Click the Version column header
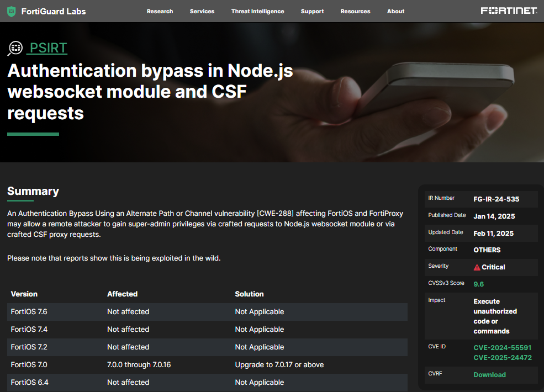Image resolution: width=544 pixels, height=392 pixels. click(24, 294)
